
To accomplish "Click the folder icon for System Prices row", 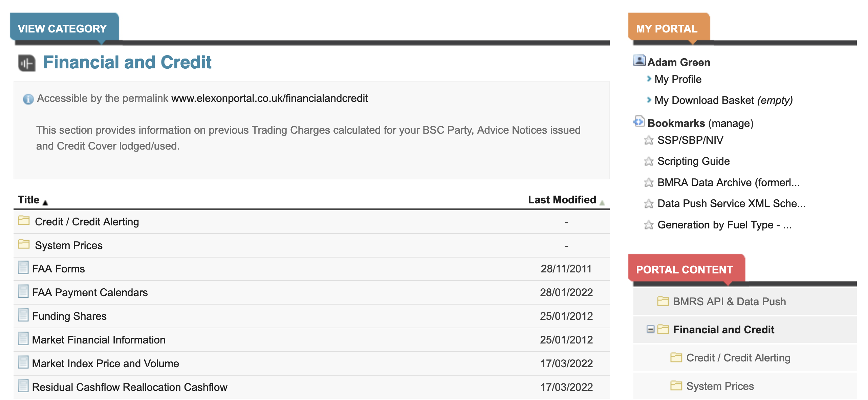I will coord(24,244).
